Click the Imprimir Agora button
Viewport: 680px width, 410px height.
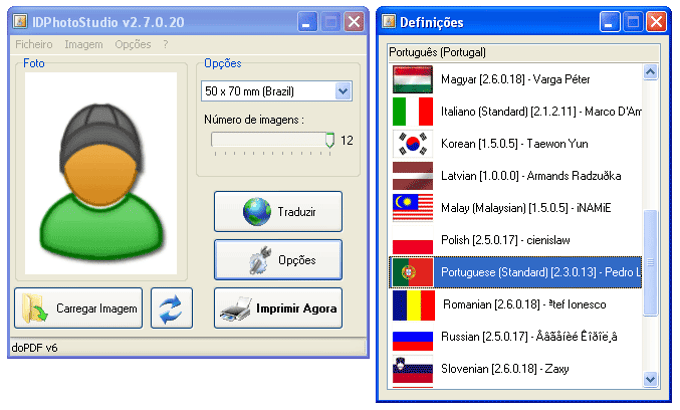coord(278,308)
